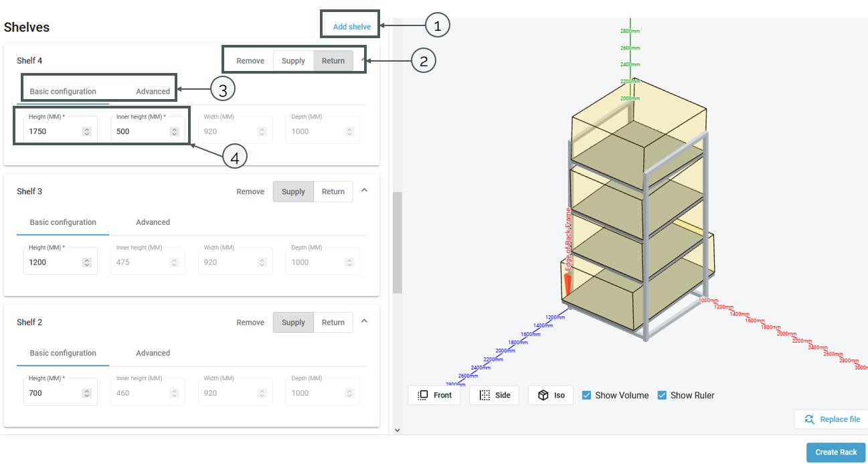
Task: Open Shelf 2 Advanced tab
Action: (x=153, y=353)
